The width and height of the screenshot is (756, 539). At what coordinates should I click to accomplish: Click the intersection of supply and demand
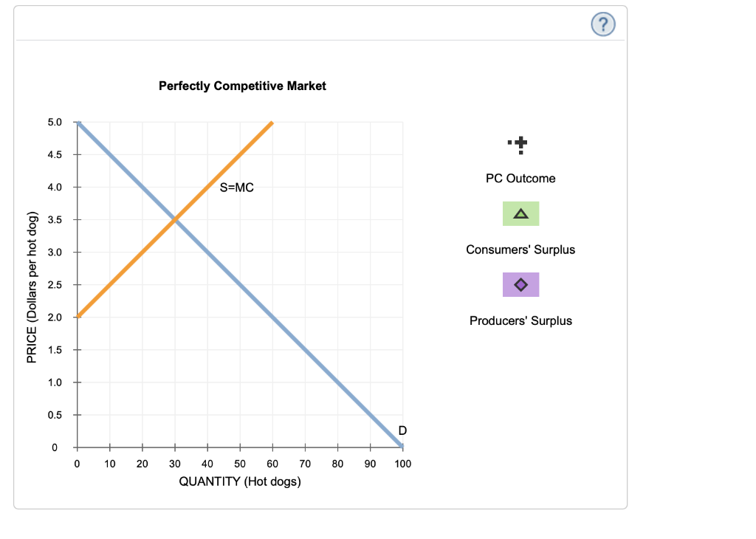click(173, 219)
